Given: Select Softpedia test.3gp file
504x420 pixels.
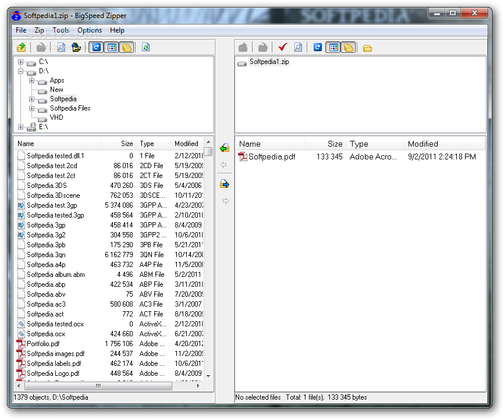Looking at the screenshot, I should (52, 205).
